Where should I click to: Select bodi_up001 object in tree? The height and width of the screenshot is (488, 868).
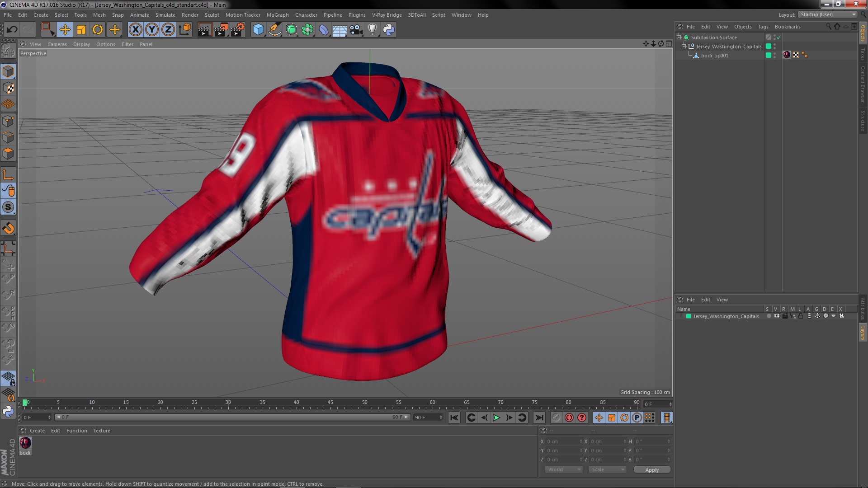click(x=714, y=56)
